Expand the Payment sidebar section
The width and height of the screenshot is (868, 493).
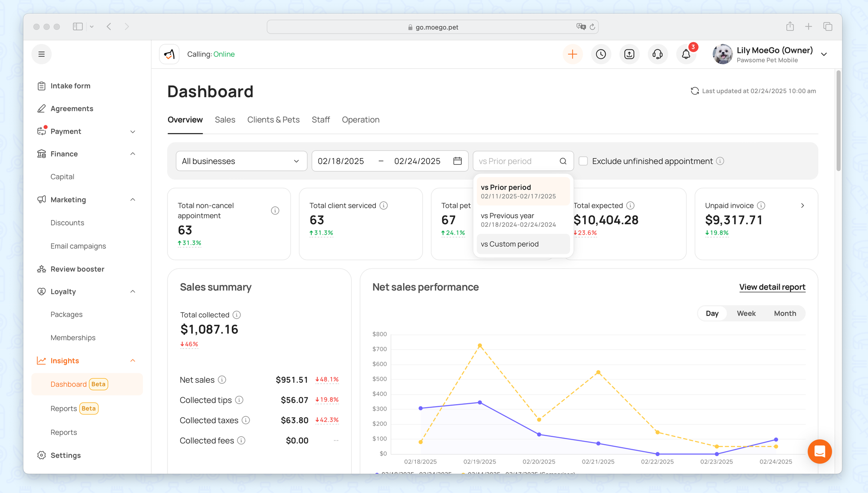133,131
